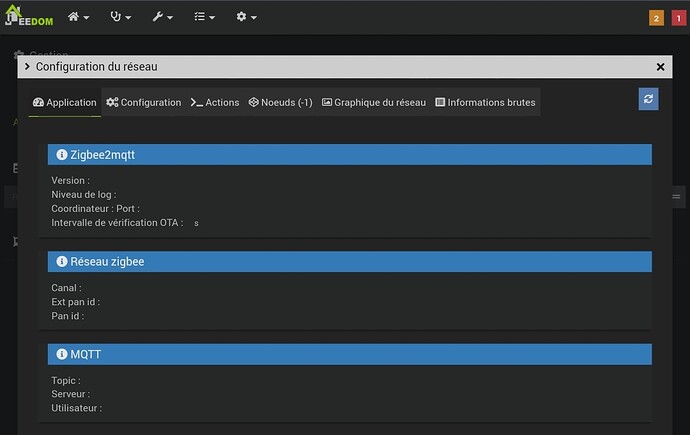Collapse the Configuration du réseau chevron

coord(27,66)
